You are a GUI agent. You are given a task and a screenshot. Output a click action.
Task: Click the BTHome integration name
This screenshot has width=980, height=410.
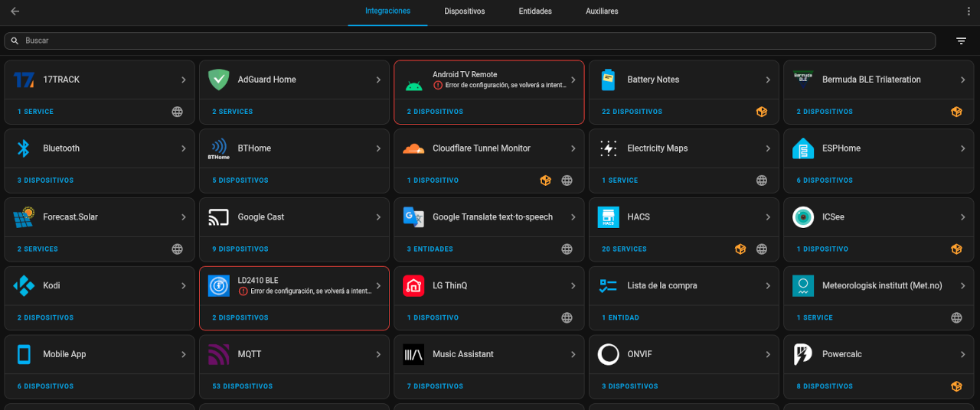pyautogui.click(x=254, y=148)
